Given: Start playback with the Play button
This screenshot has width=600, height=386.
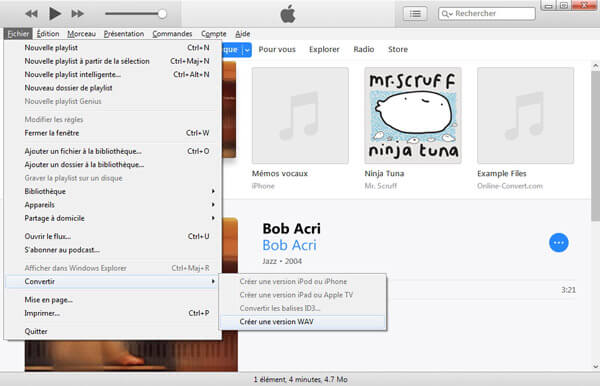Looking at the screenshot, I should point(55,14).
